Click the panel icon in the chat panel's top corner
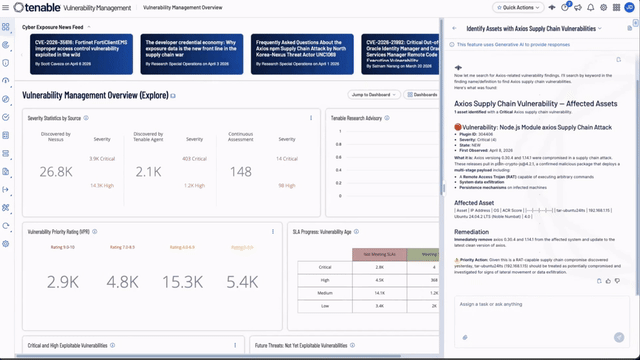Image resolution: width=640 pixels, height=360 pixels. pyautogui.click(x=636, y=22)
